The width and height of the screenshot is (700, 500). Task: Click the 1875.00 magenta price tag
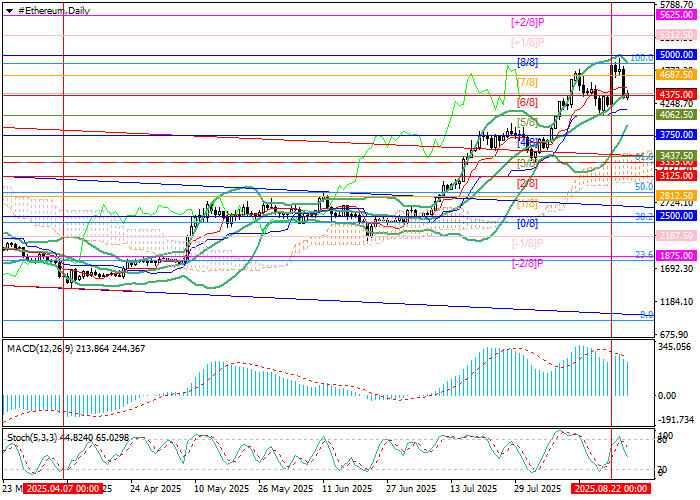click(x=676, y=256)
